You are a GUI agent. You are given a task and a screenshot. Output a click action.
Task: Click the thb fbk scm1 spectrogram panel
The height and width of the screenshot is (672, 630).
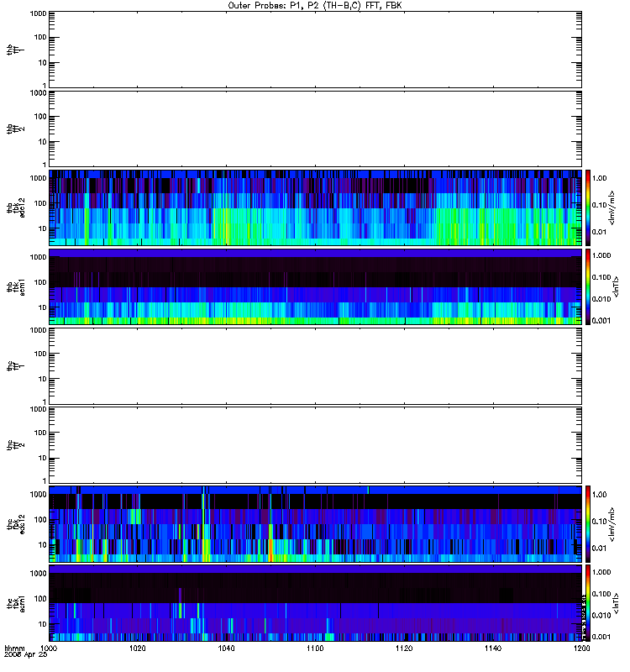tap(315, 287)
